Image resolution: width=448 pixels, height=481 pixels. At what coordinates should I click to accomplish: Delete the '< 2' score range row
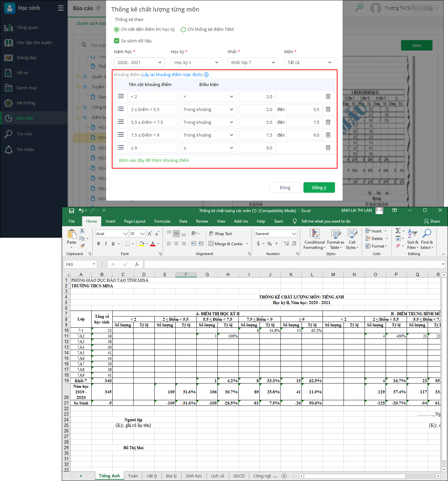coord(328,97)
